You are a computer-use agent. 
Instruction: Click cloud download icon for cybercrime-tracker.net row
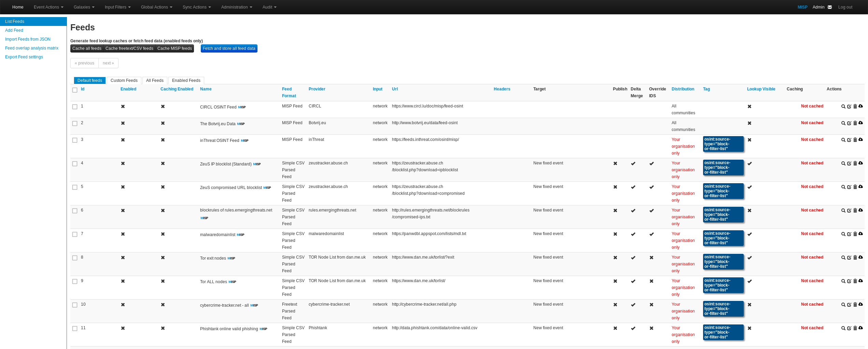[861, 304]
